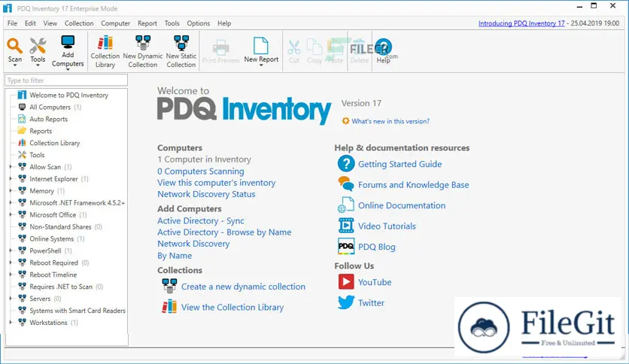This screenshot has height=364, width=629.
Task: Select Requires .NET to Scan collection
Action: tap(61, 287)
